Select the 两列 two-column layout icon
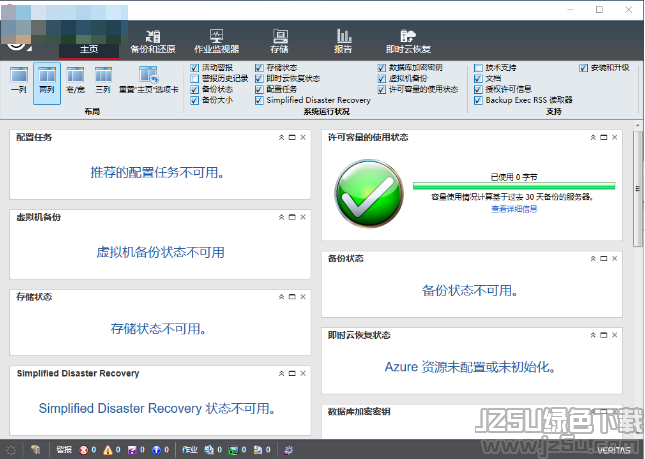The width and height of the screenshot is (645, 459). pyautogui.click(x=47, y=81)
